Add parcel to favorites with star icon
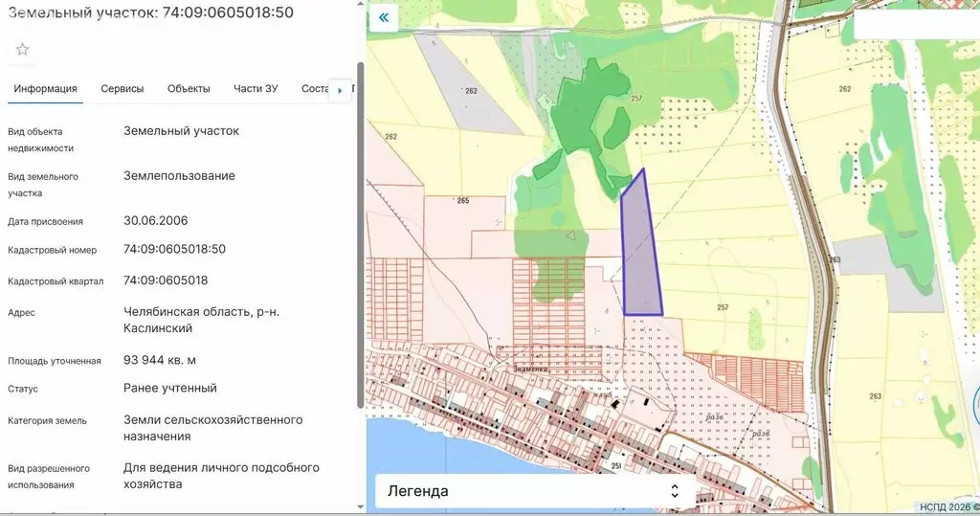Image resolution: width=980 pixels, height=516 pixels. click(23, 50)
